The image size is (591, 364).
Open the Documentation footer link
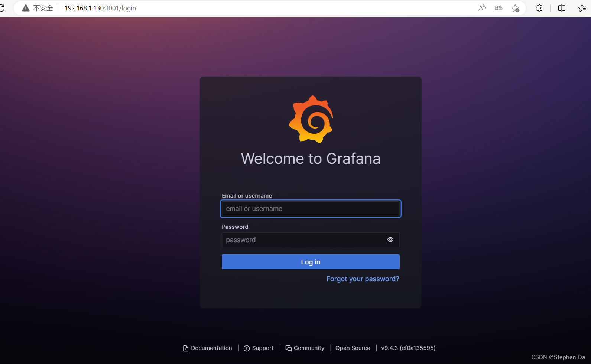pyautogui.click(x=207, y=348)
